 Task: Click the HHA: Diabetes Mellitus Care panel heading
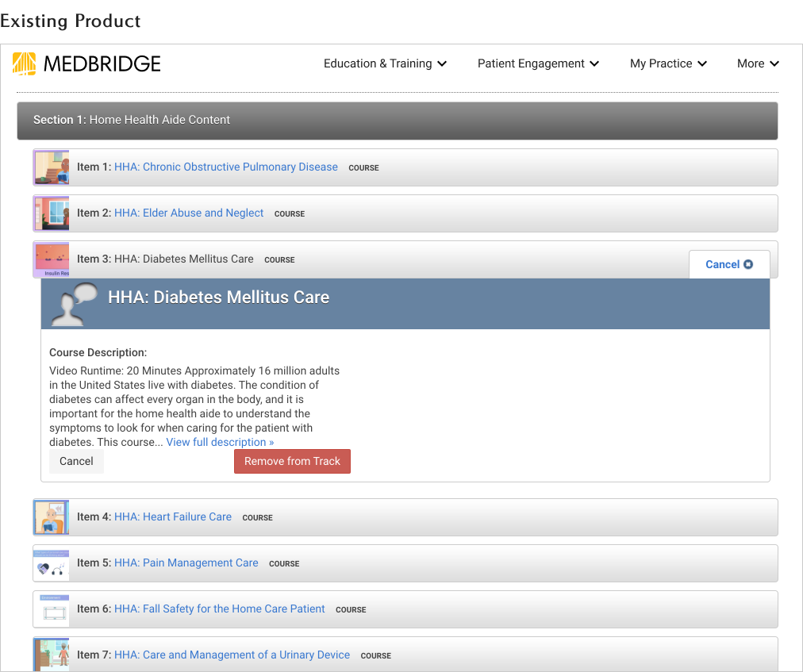tap(219, 297)
